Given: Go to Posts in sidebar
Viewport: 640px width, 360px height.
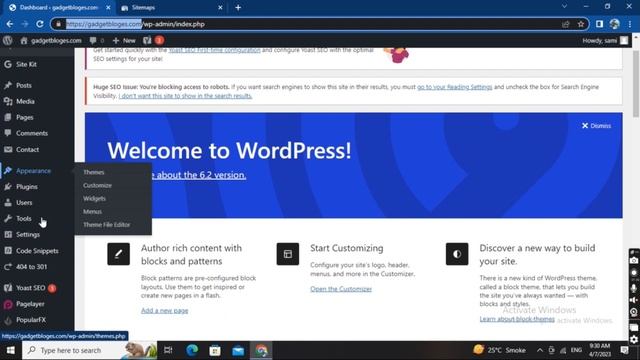Looking at the screenshot, I should pos(24,85).
